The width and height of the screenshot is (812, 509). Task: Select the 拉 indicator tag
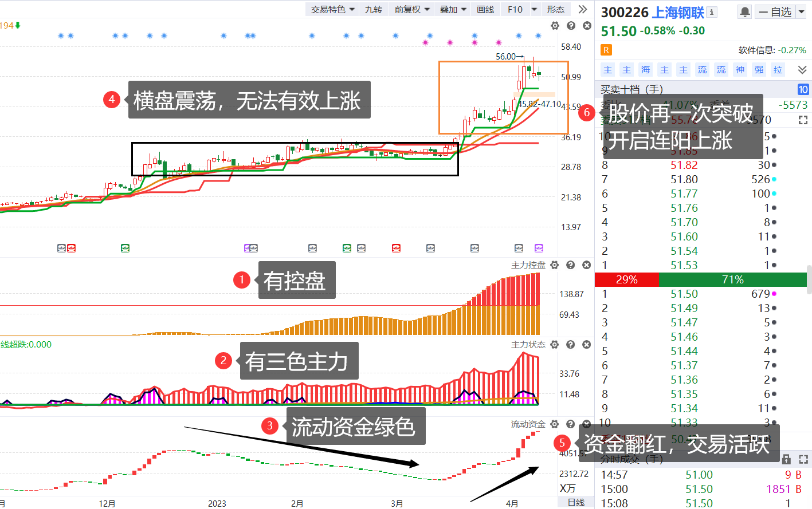click(778, 70)
